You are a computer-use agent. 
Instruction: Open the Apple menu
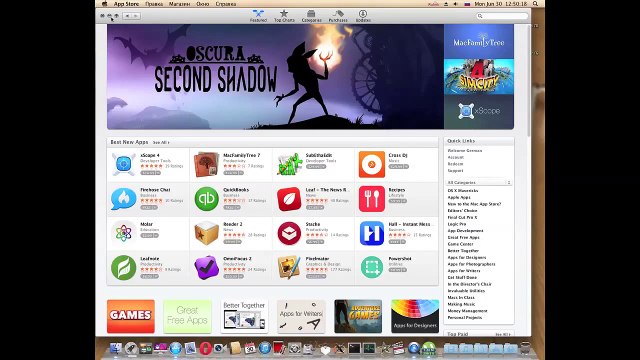(x=104, y=4)
